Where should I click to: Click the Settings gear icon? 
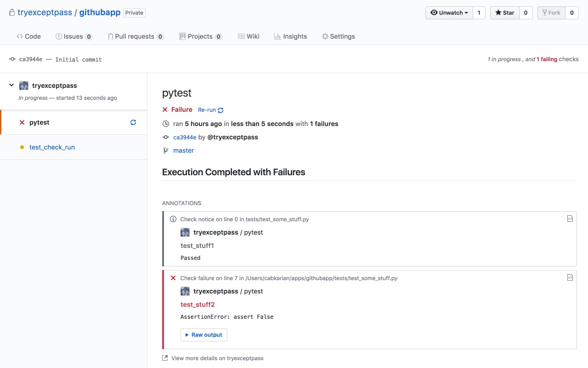pyautogui.click(x=325, y=36)
